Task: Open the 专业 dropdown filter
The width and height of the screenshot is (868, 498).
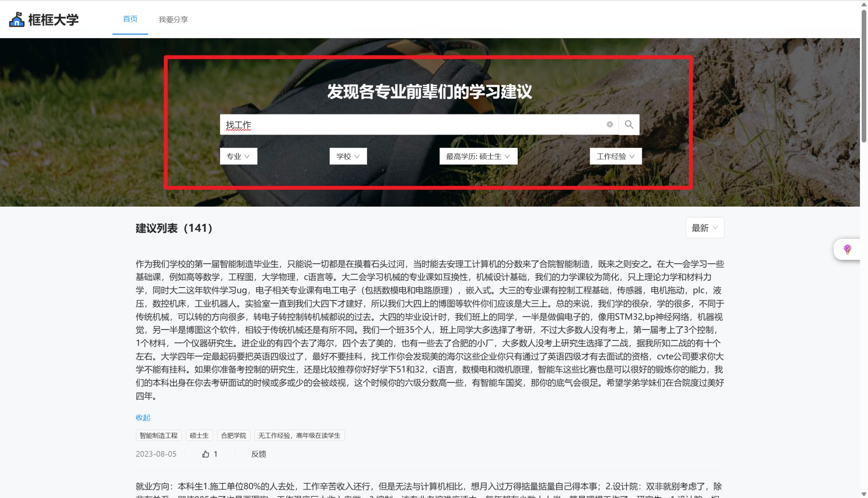Action: pyautogui.click(x=238, y=156)
